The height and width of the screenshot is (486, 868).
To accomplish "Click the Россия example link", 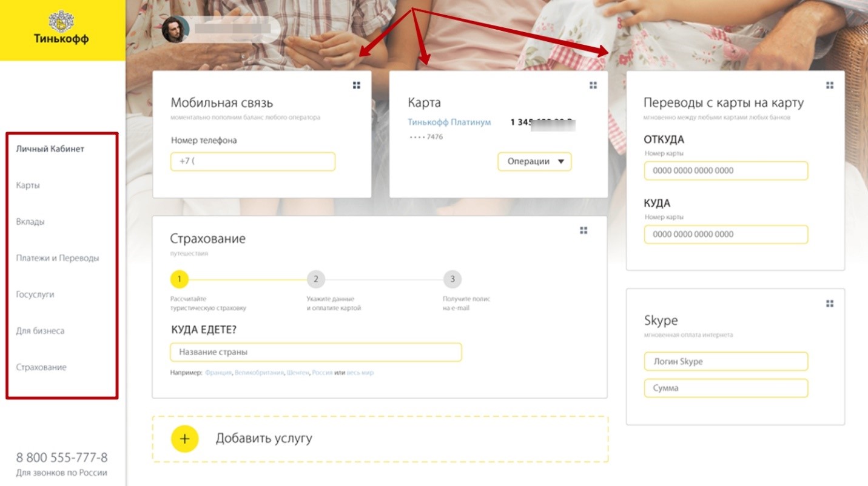I will (x=322, y=373).
